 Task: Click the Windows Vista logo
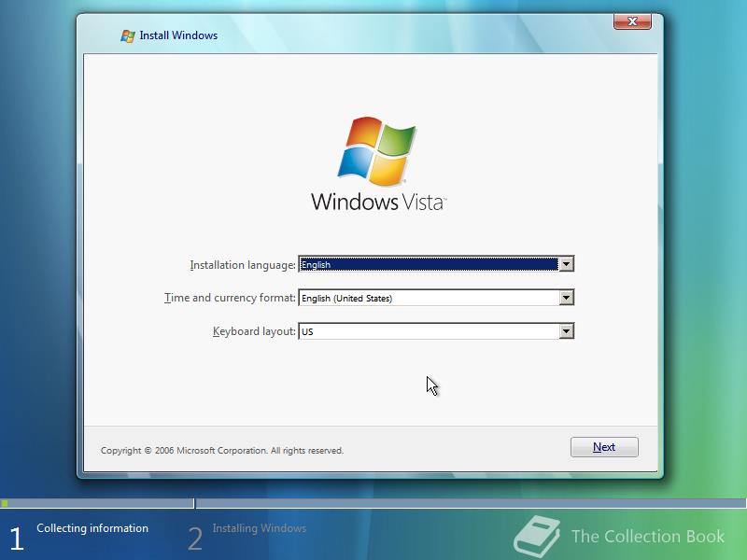tap(377, 151)
